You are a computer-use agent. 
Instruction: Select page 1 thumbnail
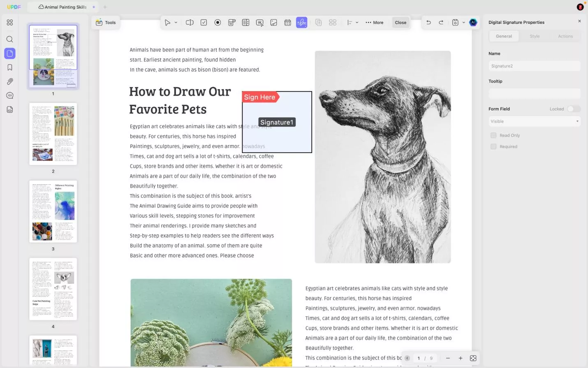[53, 56]
